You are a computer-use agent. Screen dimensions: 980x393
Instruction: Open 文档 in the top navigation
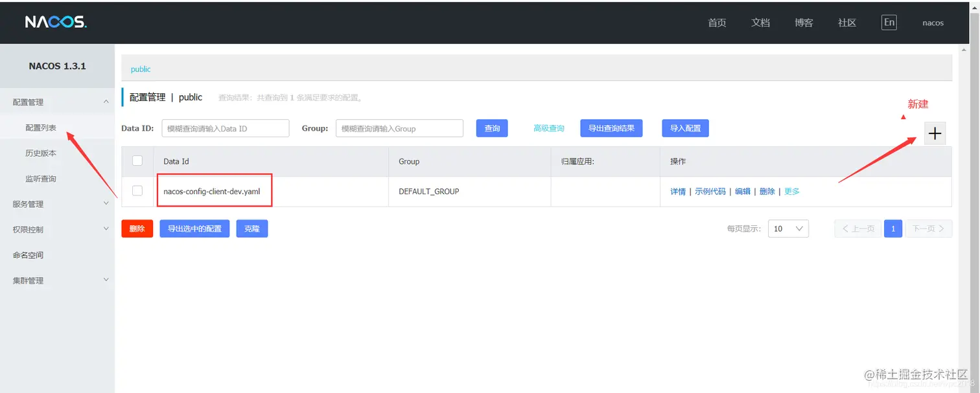click(x=760, y=23)
